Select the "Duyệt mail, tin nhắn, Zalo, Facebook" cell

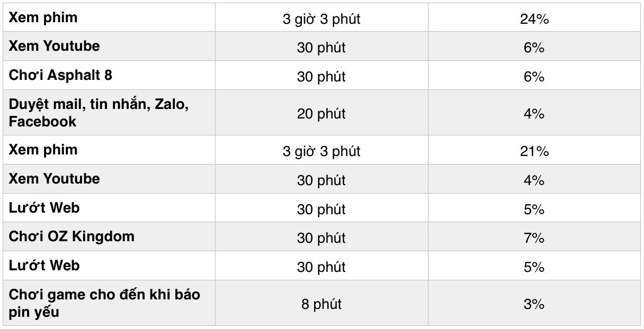[99, 113]
